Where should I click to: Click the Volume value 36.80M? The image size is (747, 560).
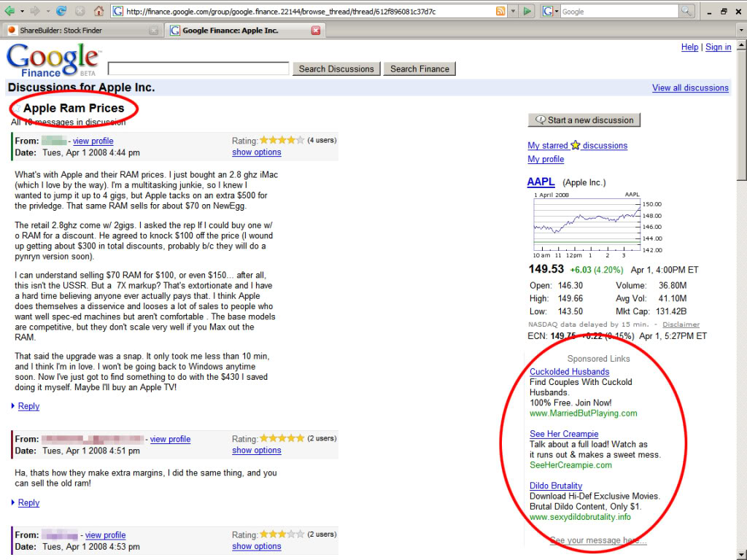672,286
